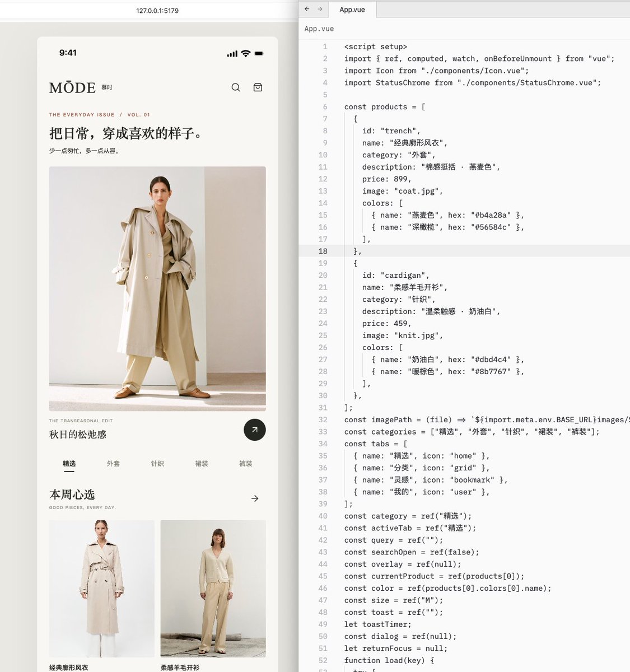Click the 经典廓形风衣 product name under its photo
This screenshot has height=672, width=630.
tap(69, 668)
